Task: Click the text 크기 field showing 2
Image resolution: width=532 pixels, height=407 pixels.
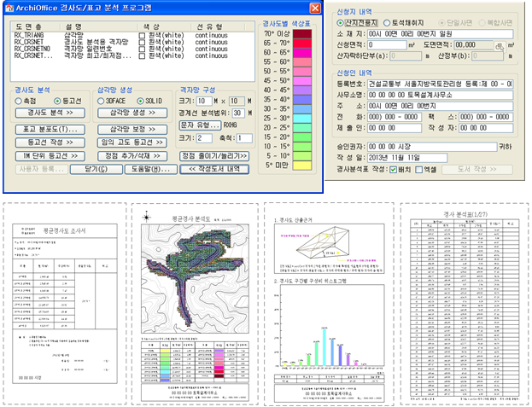Action: tap(205, 138)
